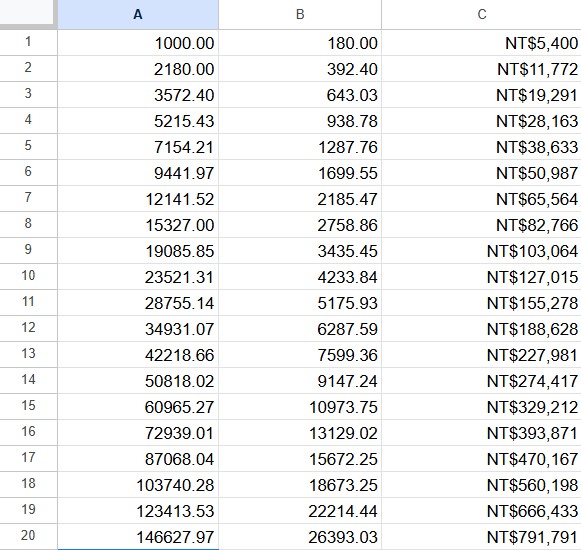Click cell containing 9147.24
The width and height of the screenshot is (581, 550).
click(x=300, y=381)
